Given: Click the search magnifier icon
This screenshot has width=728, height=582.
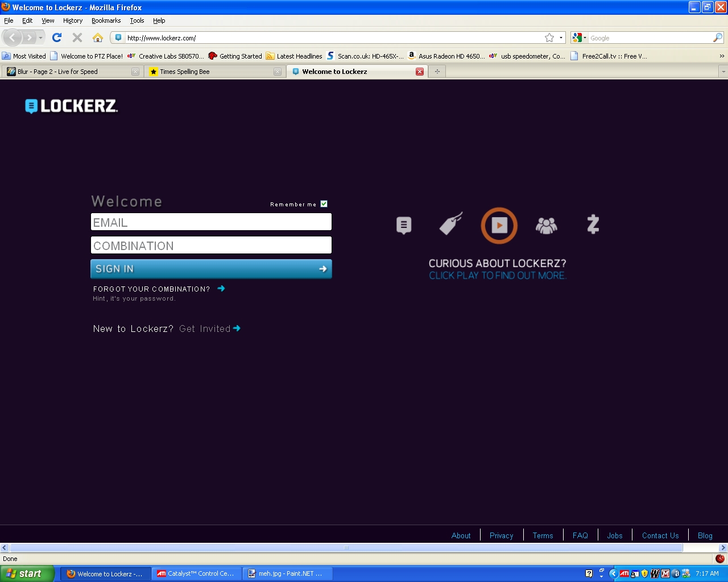Looking at the screenshot, I should (718, 38).
